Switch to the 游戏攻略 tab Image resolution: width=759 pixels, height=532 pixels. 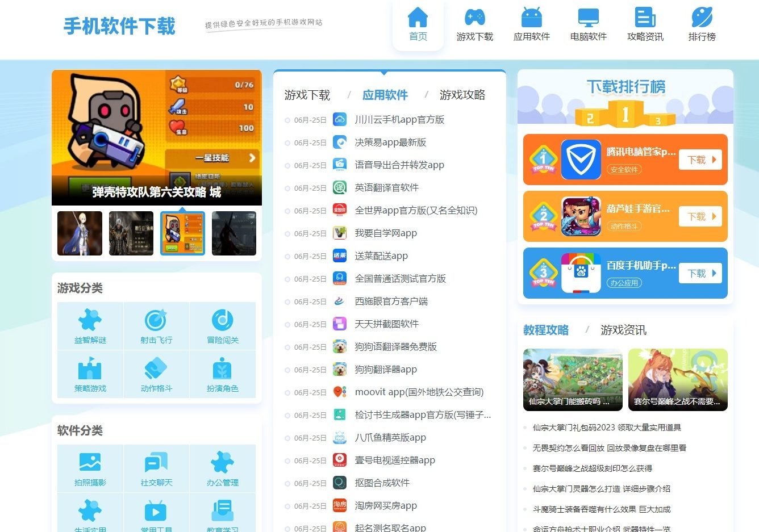[462, 95]
